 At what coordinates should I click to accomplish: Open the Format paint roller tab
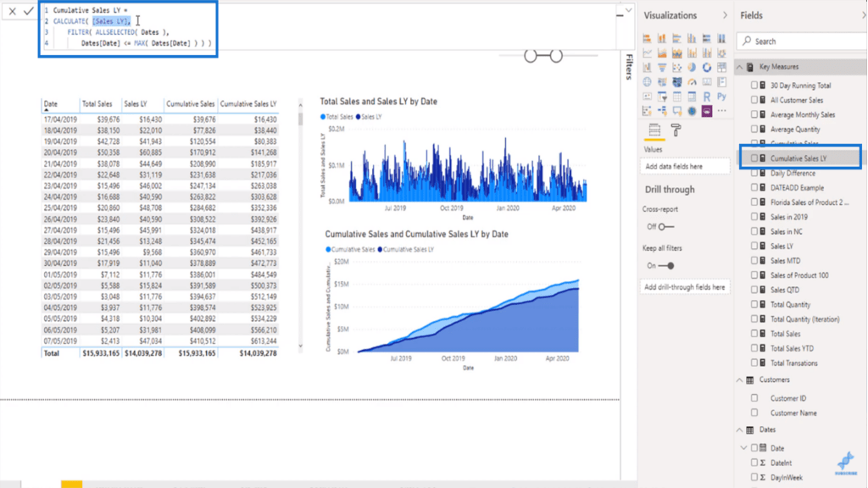(676, 130)
